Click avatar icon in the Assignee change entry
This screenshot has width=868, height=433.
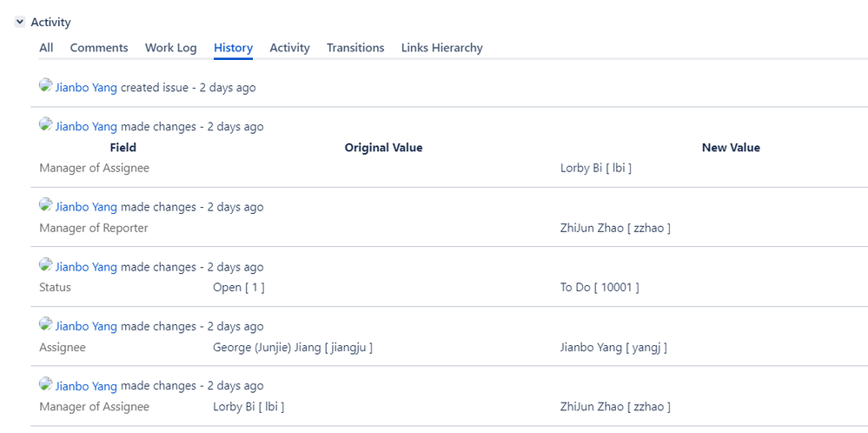[x=46, y=325]
